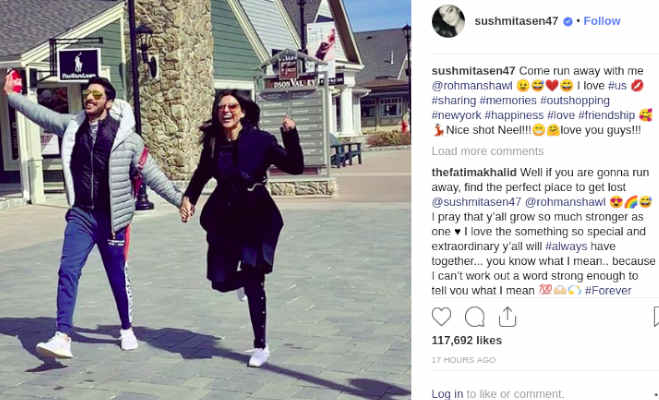Screen dimensions: 659x400
Task: Open the #outshopping hashtag
Action: [575, 100]
